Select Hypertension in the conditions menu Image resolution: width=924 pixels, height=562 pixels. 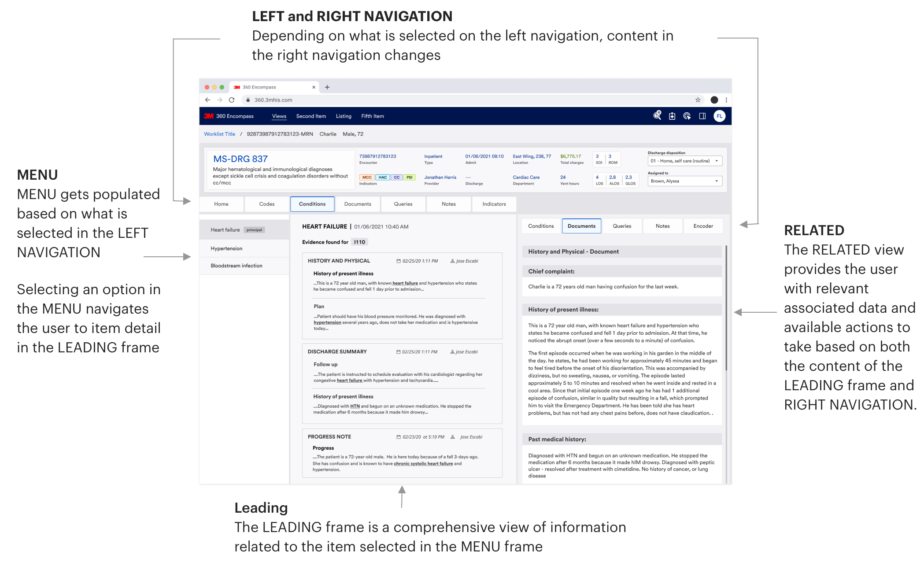(x=226, y=249)
